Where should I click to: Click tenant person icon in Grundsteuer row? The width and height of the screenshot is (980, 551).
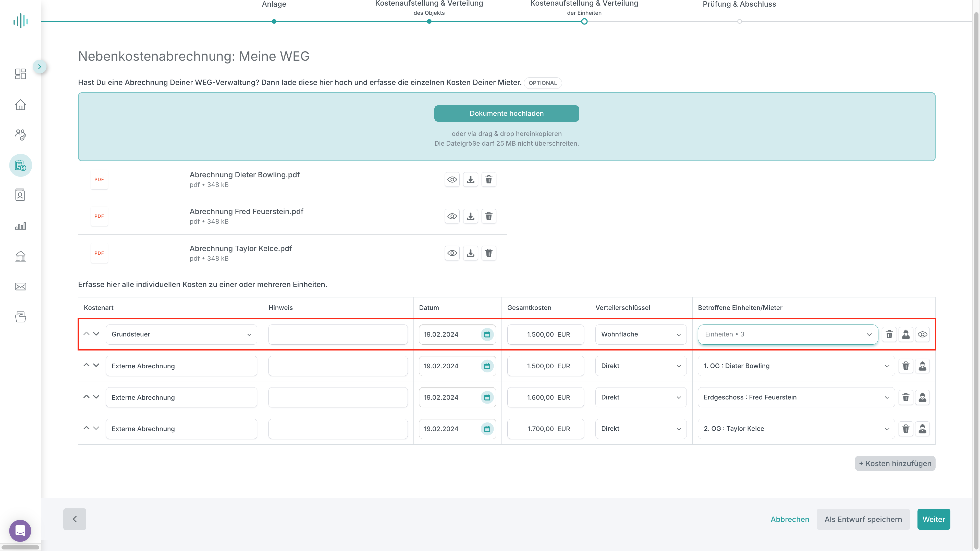click(906, 335)
